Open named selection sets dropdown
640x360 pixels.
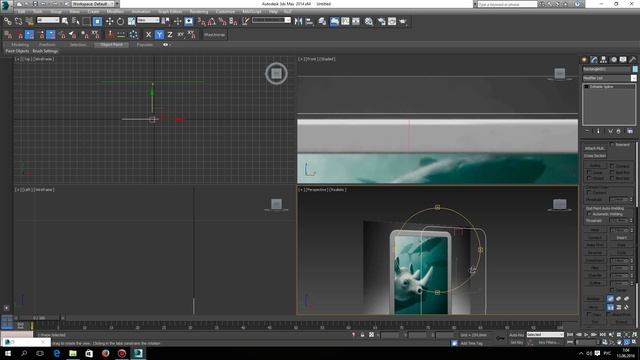(x=271, y=20)
